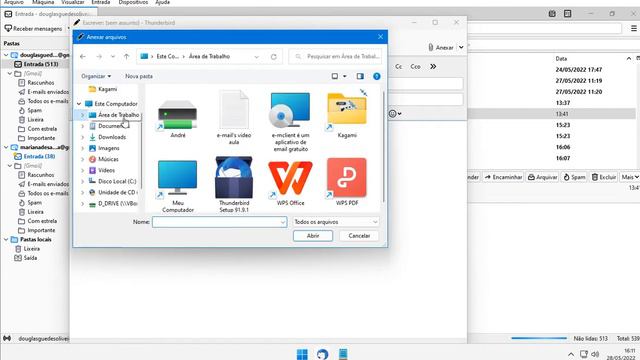640x360 pixels.
Task: Open the André drive shortcut icon
Action: coord(178,115)
